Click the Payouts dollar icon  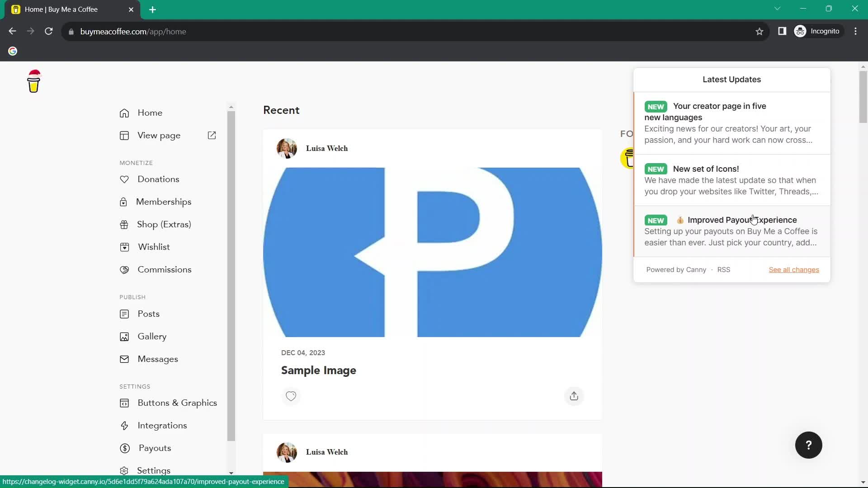pyautogui.click(x=125, y=448)
